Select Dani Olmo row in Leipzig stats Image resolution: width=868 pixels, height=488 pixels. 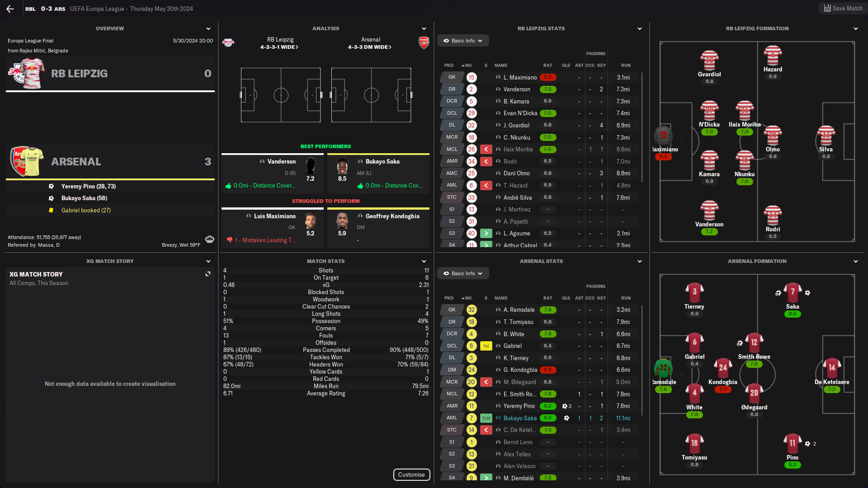click(x=539, y=173)
